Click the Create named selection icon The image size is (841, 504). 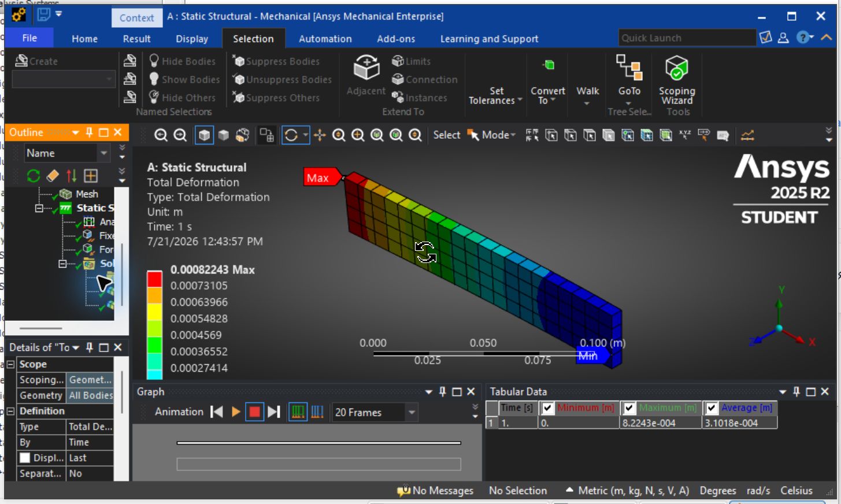click(21, 61)
